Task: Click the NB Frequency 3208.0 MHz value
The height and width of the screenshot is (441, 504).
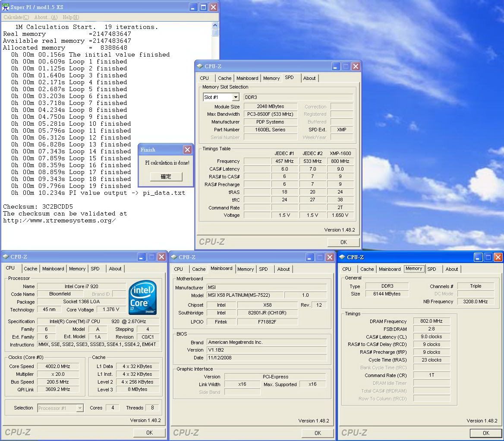Action: click(476, 301)
